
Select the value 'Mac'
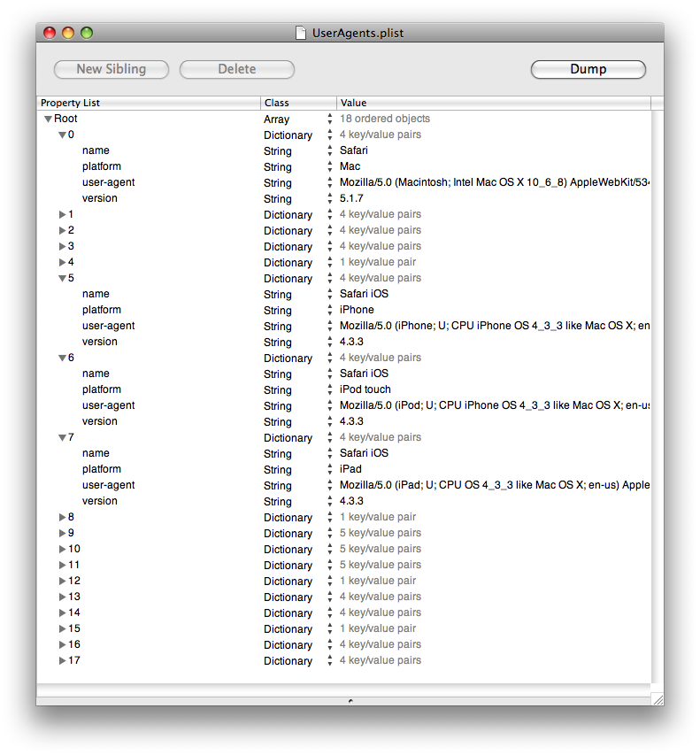pos(350,166)
